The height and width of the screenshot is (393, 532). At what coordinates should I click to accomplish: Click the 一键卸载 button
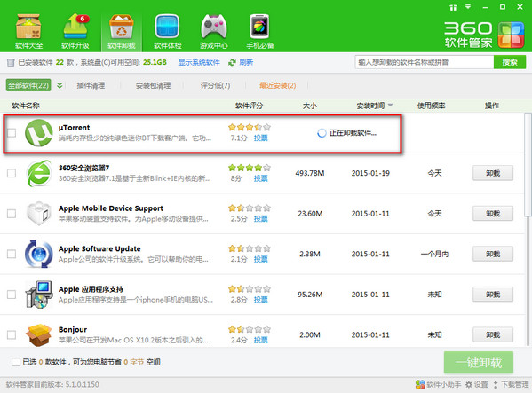click(479, 362)
